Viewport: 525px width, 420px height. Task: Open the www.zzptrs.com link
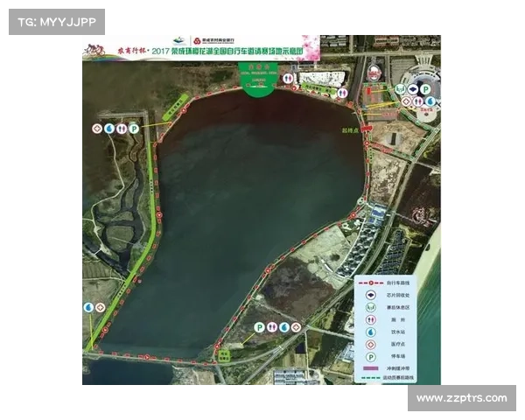tap(461, 398)
